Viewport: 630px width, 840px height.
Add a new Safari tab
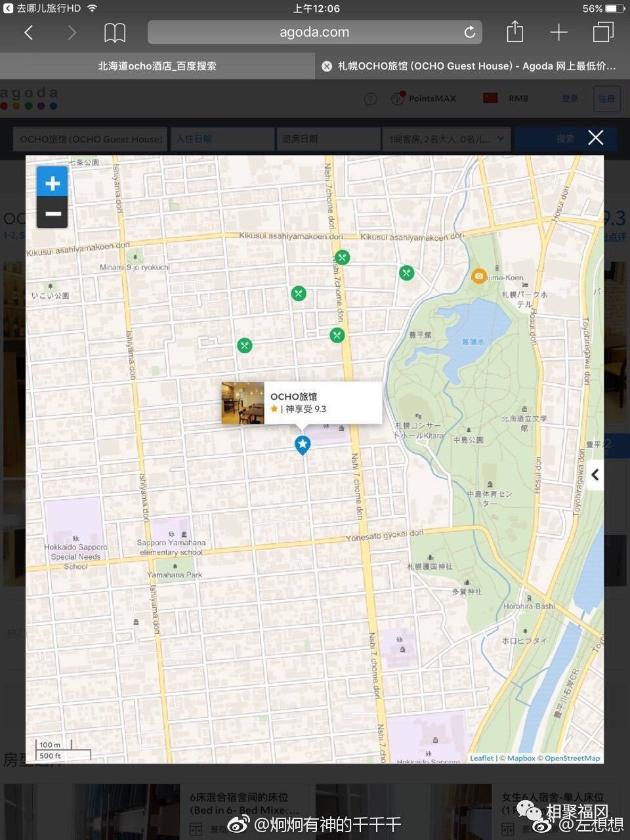point(558,32)
